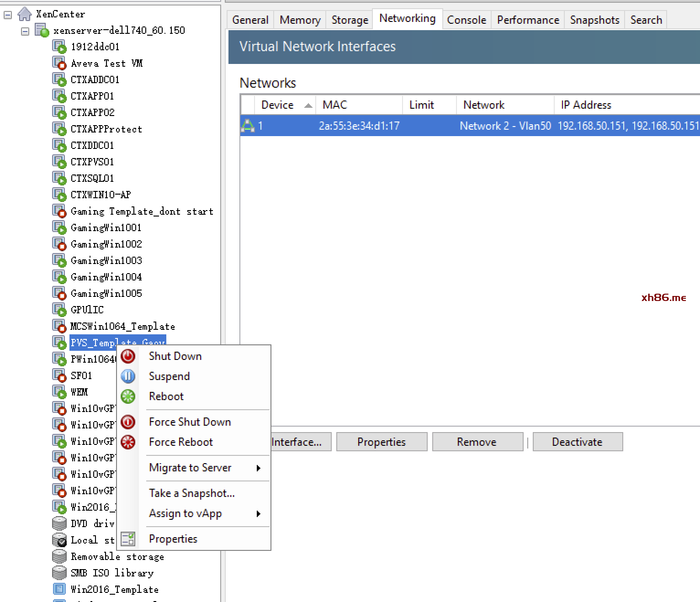Open the Assign to vApp submenu arrow

259,514
